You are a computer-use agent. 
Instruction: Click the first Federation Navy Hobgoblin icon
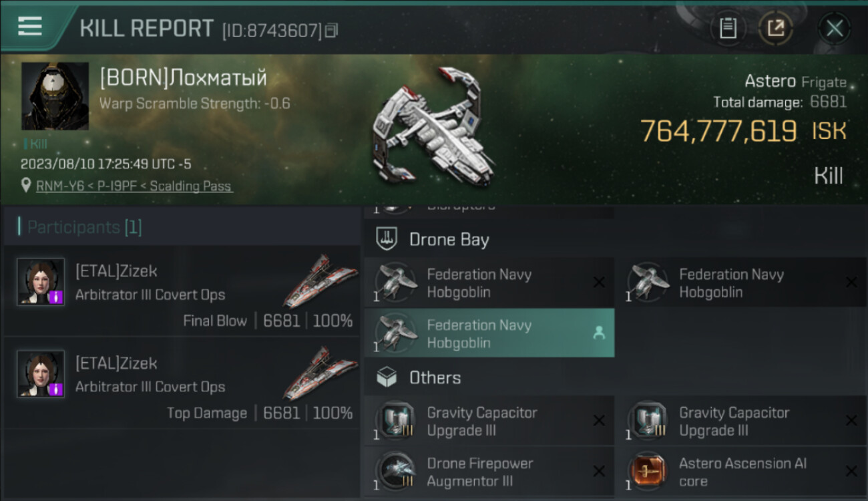pyautogui.click(x=391, y=281)
